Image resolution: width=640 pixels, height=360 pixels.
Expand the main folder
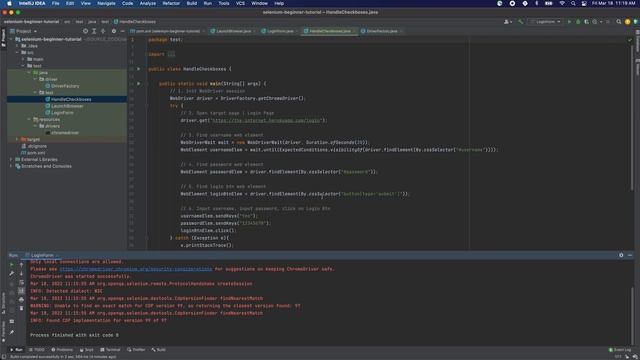(23, 59)
